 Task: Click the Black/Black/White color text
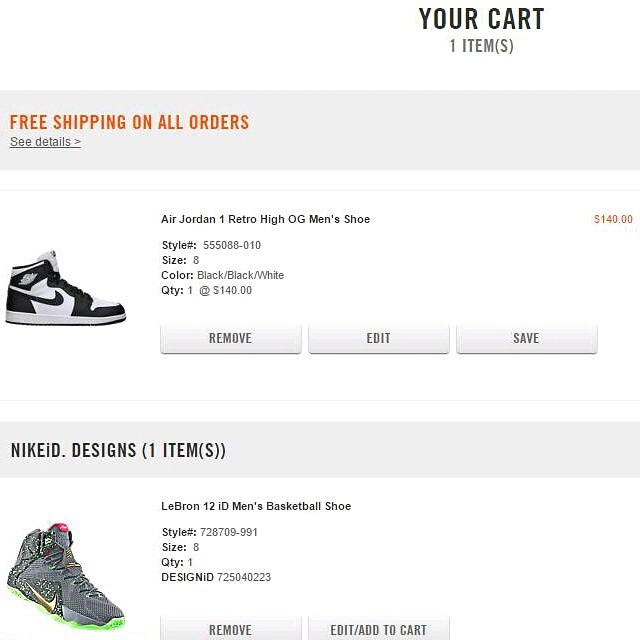240,275
